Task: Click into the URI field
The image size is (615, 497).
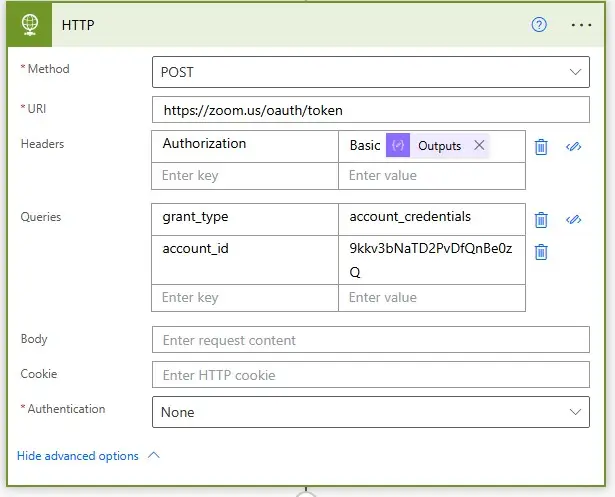Action: 370,110
